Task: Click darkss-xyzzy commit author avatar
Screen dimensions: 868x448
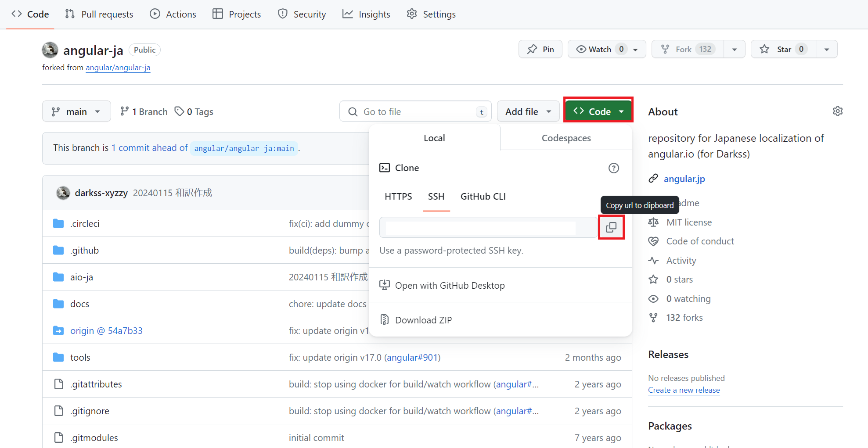Action: coord(63,193)
